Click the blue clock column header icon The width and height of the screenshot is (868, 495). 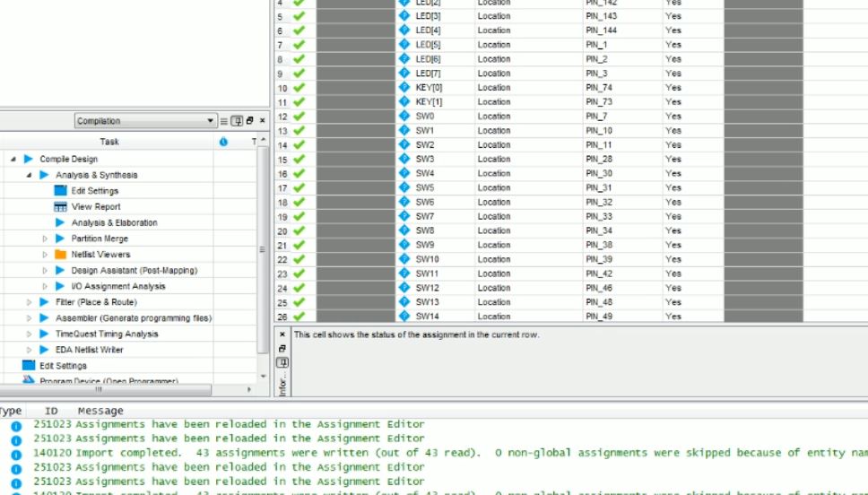[x=223, y=142]
